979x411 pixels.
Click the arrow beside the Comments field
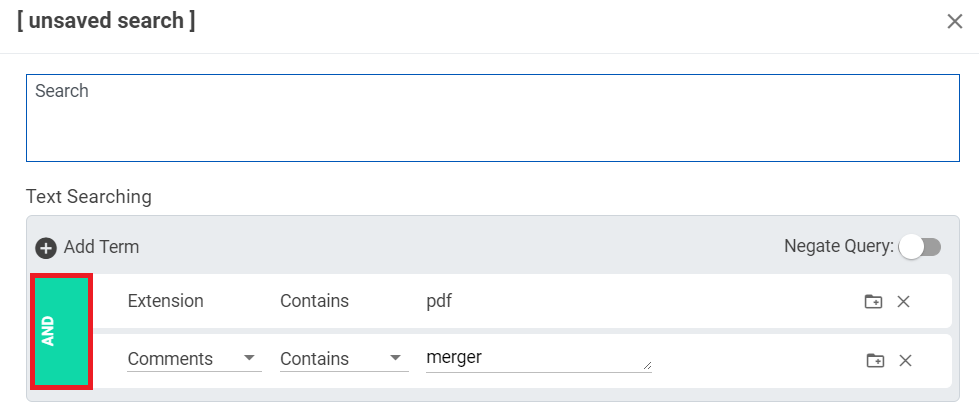(x=249, y=358)
